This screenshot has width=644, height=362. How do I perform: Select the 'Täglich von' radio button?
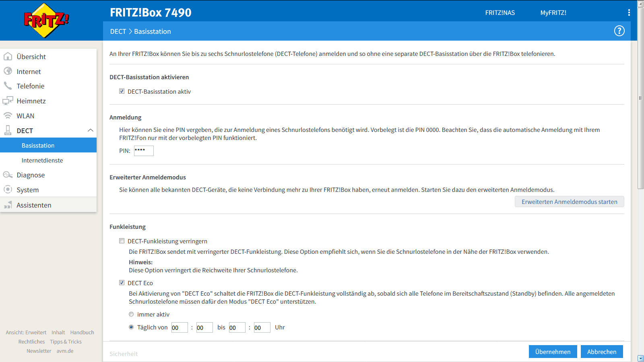click(131, 327)
